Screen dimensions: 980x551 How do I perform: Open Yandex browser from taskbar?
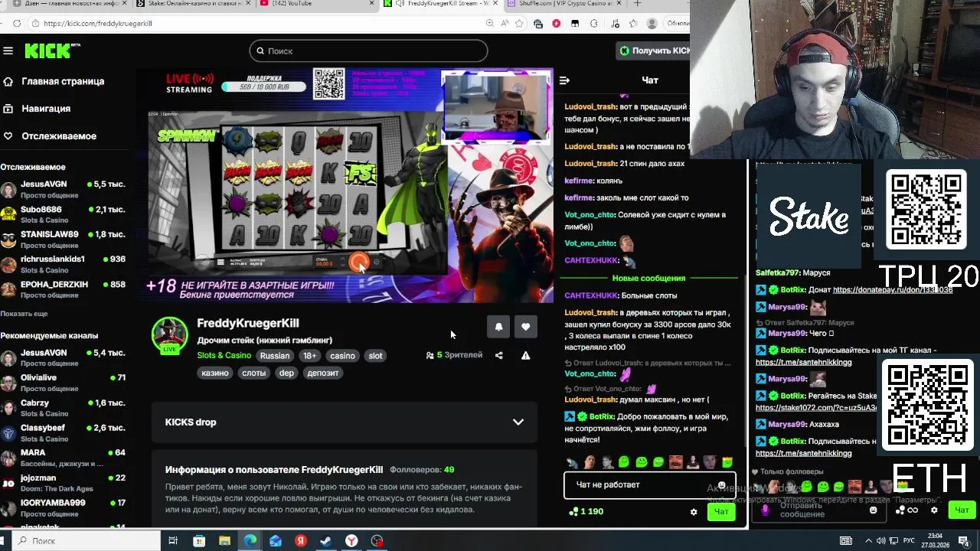(x=351, y=540)
